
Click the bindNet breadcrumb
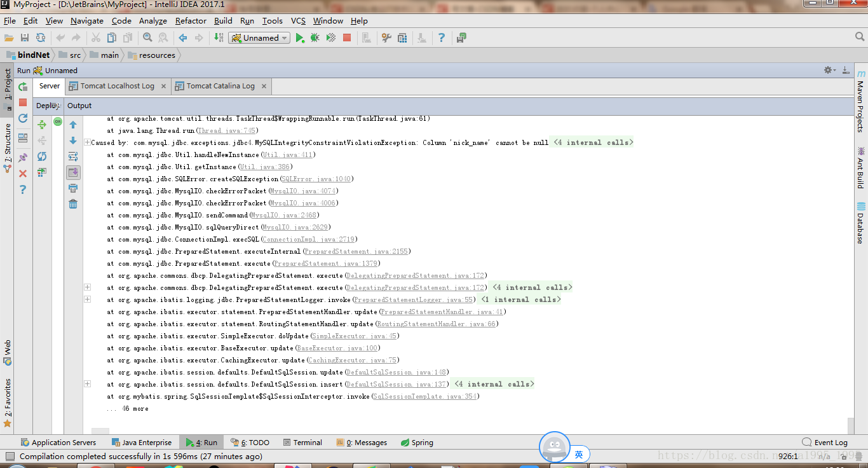click(28, 55)
